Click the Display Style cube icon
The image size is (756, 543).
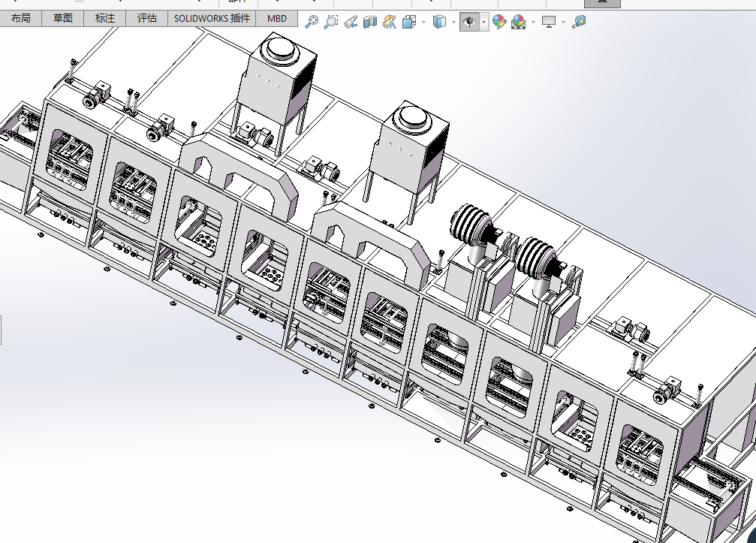pyautogui.click(x=440, y=23)
